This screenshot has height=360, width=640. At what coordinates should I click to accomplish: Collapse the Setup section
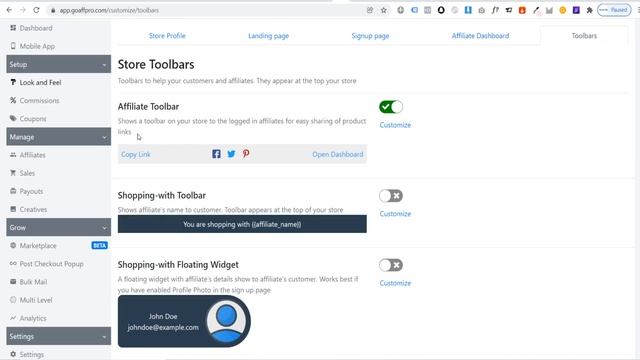coord(58,64)
